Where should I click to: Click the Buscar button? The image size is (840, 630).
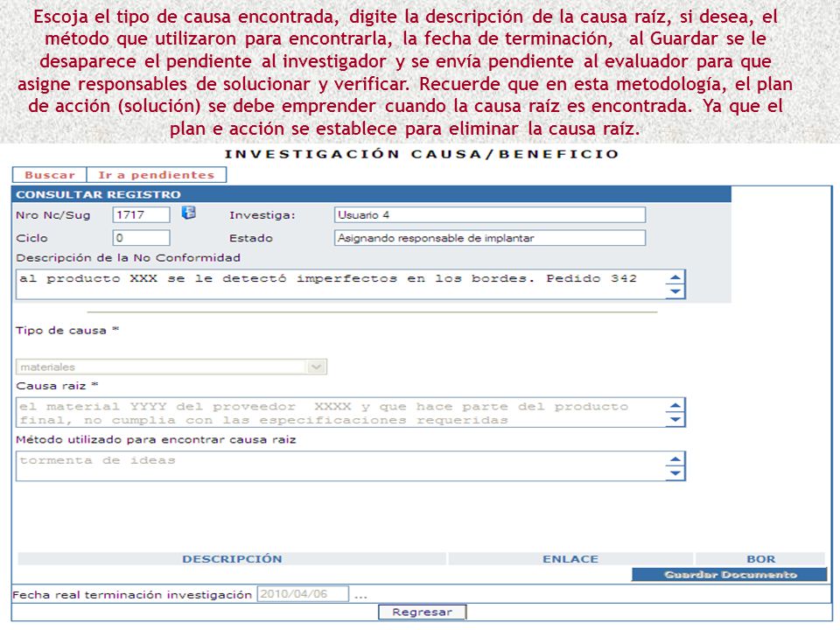(49, 175)
